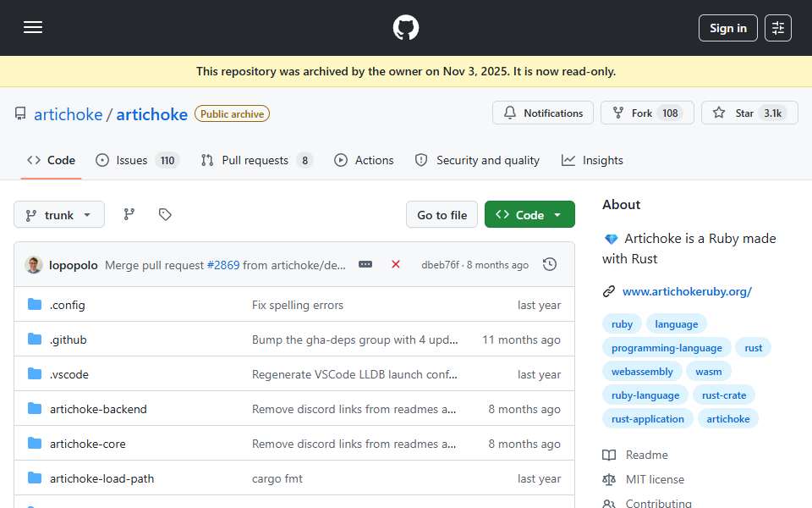
Task: Click the Notifications bell button
Action: [x=543, y=113]
